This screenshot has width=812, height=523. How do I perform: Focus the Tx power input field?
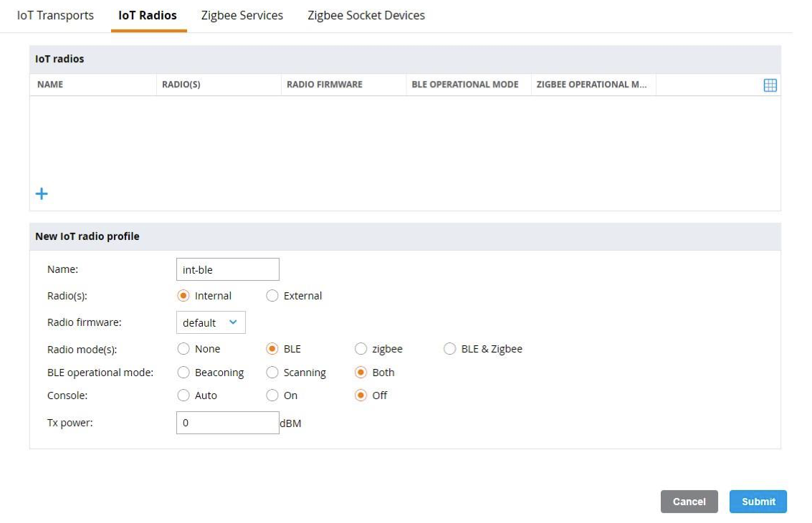coord(227,423)
